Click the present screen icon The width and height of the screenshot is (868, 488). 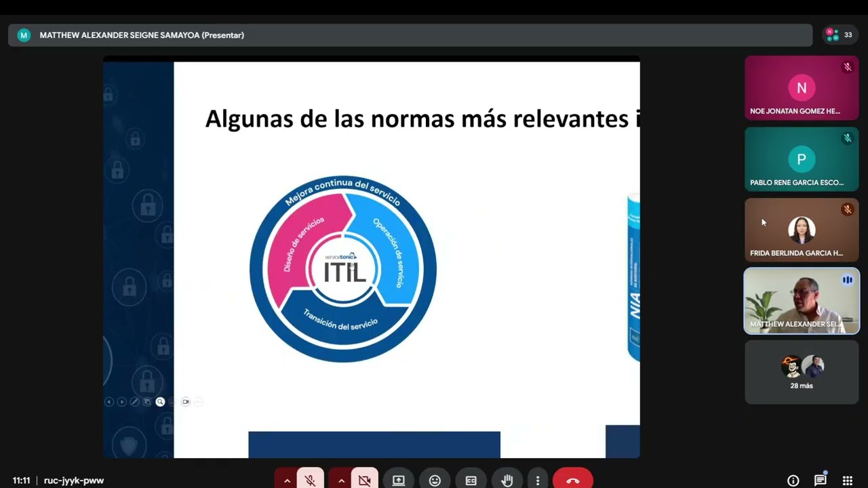pos(399,481)
